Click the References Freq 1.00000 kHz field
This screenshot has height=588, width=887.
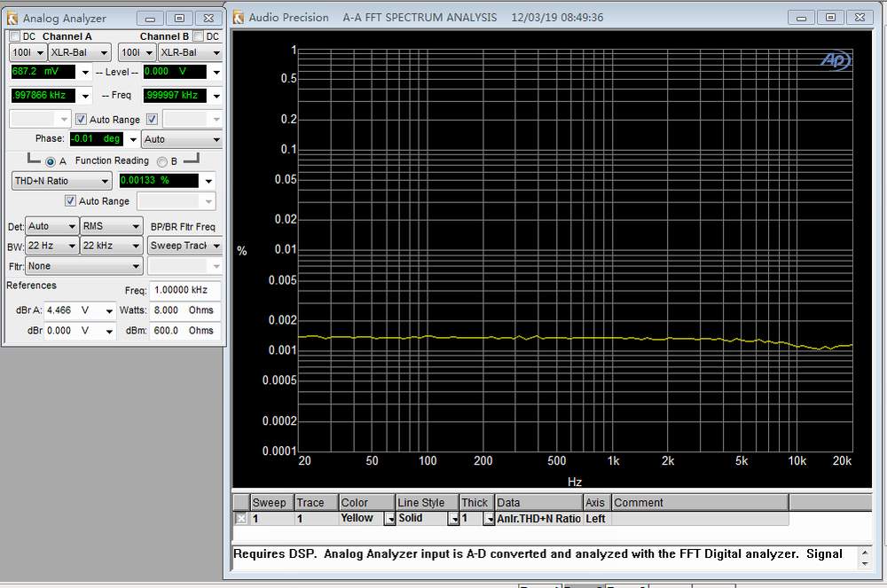(x=185, y=290)
